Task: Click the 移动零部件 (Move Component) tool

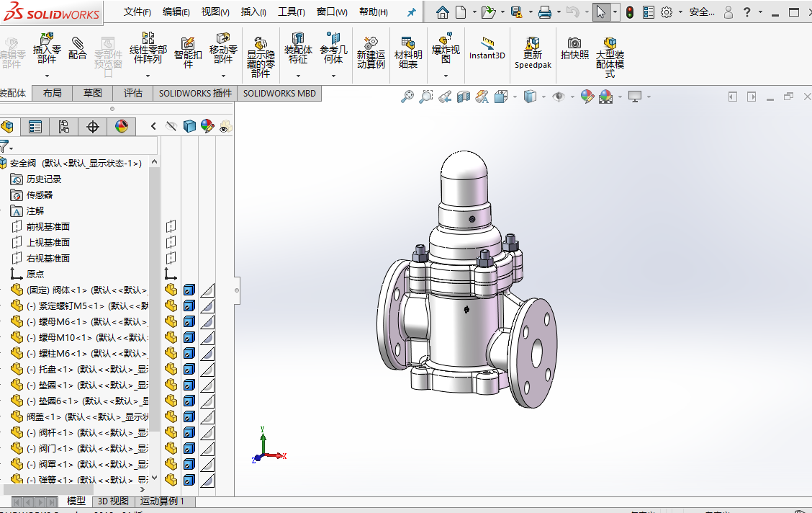Action: [223, 48]
